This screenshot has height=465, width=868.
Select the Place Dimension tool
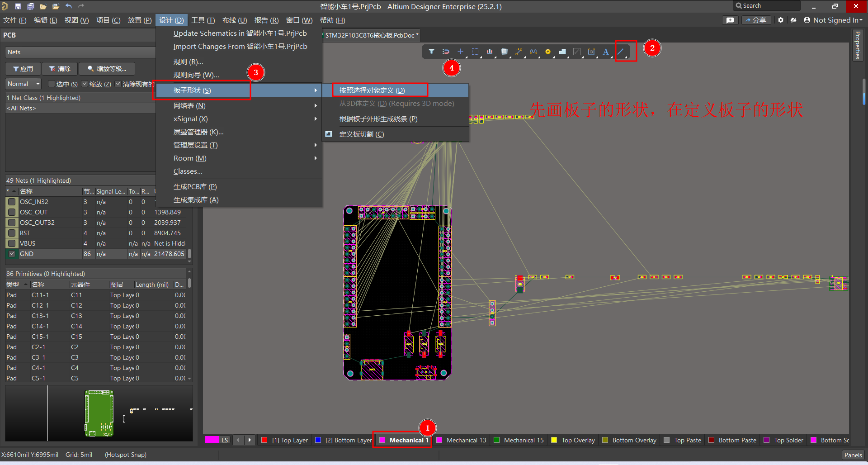tap(591, 52)
